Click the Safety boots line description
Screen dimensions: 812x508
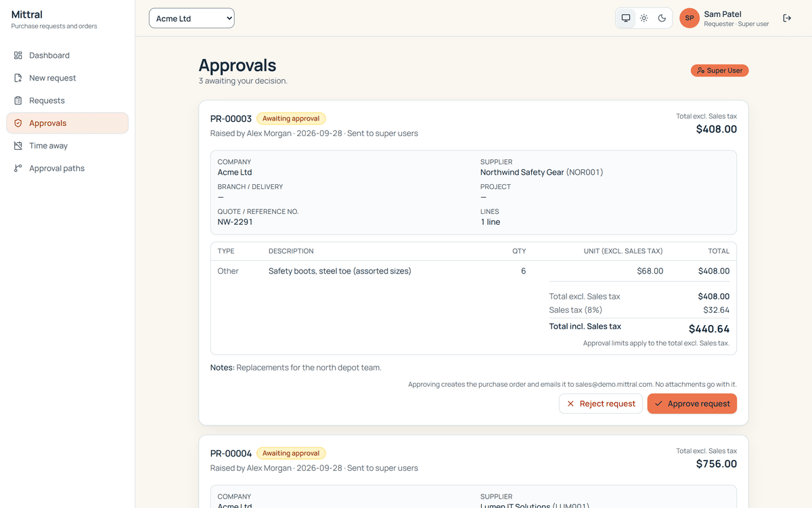pos(340,271)
